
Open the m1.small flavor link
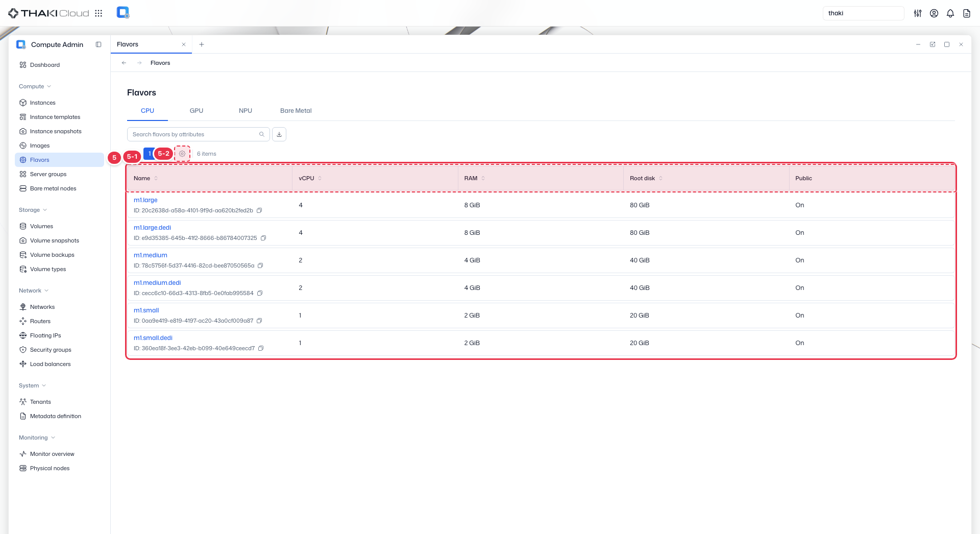pos(146,310)
